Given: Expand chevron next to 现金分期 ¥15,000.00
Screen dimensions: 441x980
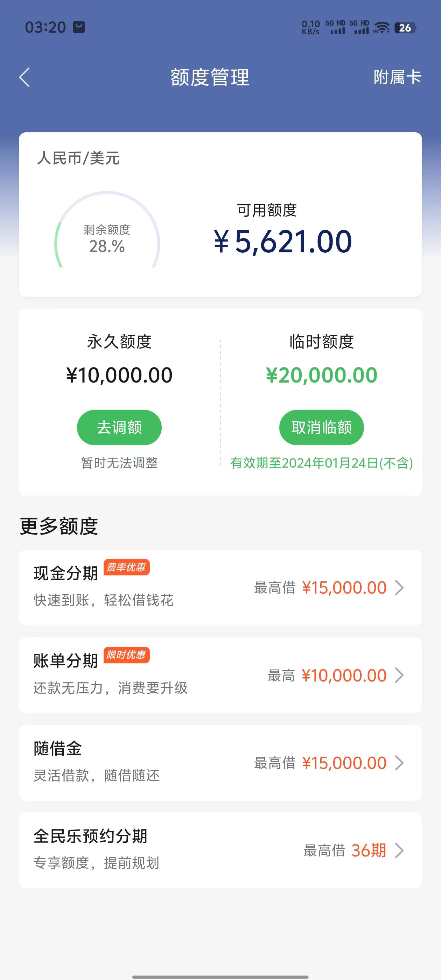Looking at the screenshot, I should coord(399,587).
